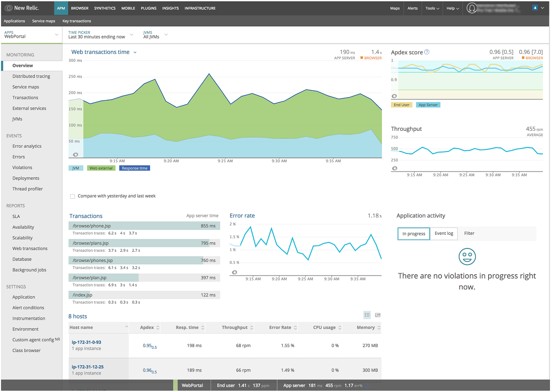Image resolution: width=552 pixels, height=392 pixels.
Task: Go to the BROWSER tab
Action: (80, 8)
